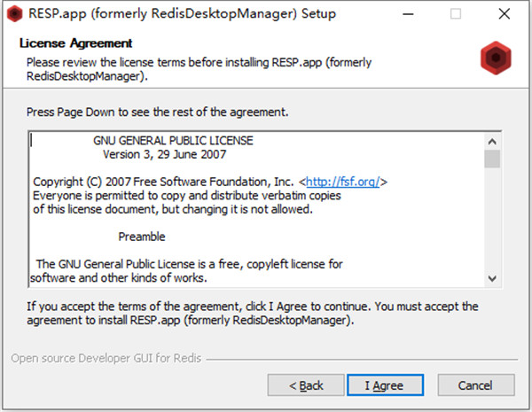Image resolution: width=532 pixels, height=412 pixels.
Task: Close the RESP.app Setup window
Action: tap(502, 14)
